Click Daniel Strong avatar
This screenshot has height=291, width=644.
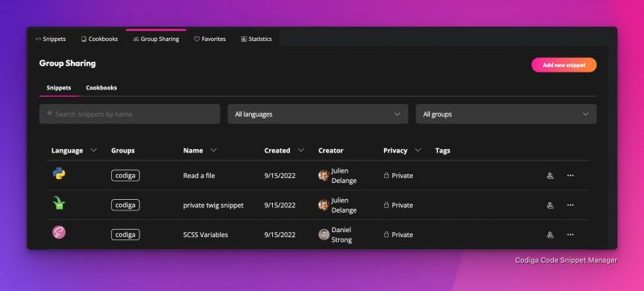point(324,235)
